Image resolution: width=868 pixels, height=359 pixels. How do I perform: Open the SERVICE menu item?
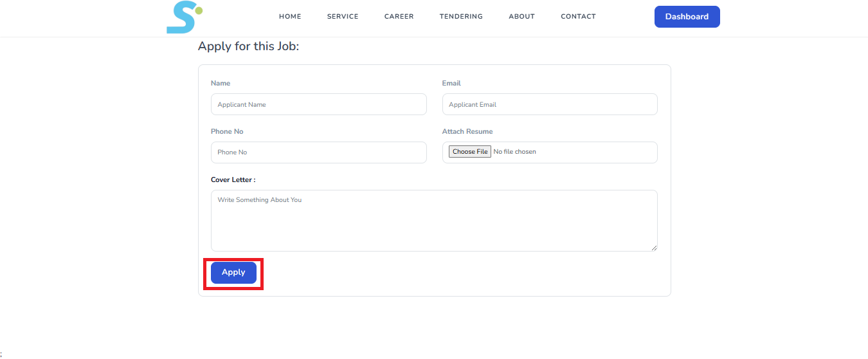click(343, 17)
